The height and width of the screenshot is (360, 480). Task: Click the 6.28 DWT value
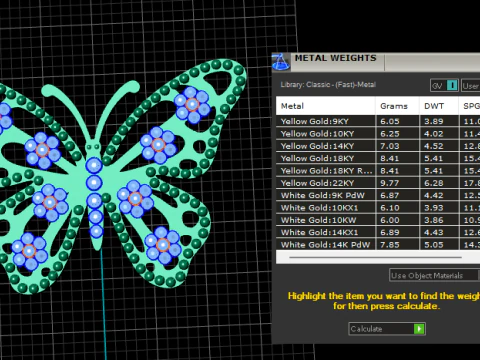coord(434,183)
